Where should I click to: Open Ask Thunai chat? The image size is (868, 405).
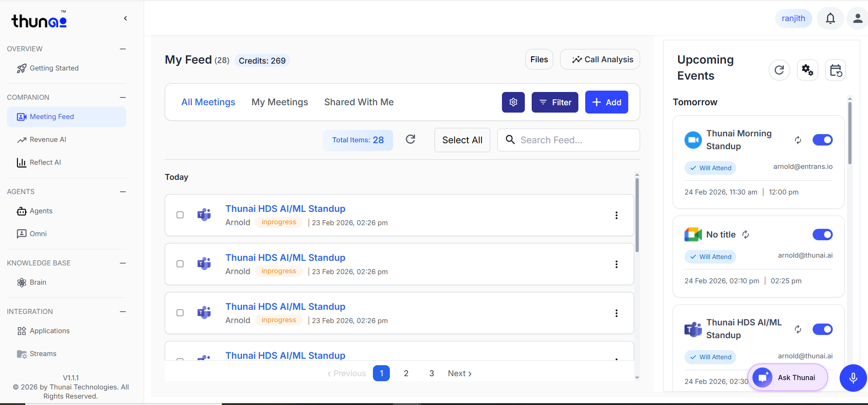pyautogui.click(x=787, y=378)
